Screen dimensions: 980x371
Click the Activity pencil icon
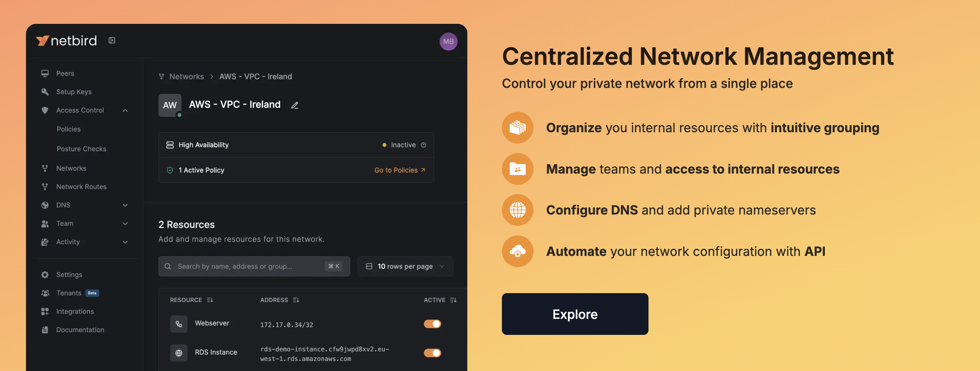click(45, 242)
